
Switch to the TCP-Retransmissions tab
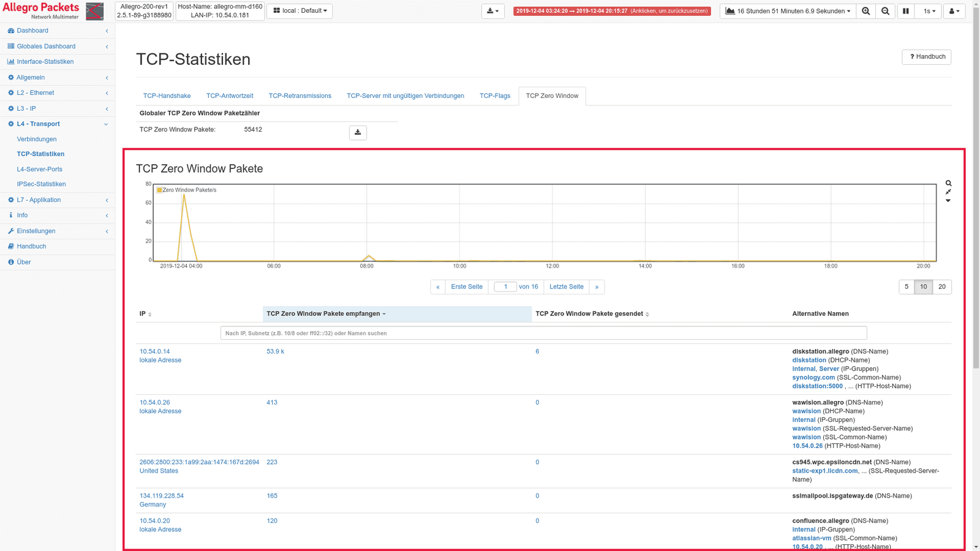coord(300,96)
